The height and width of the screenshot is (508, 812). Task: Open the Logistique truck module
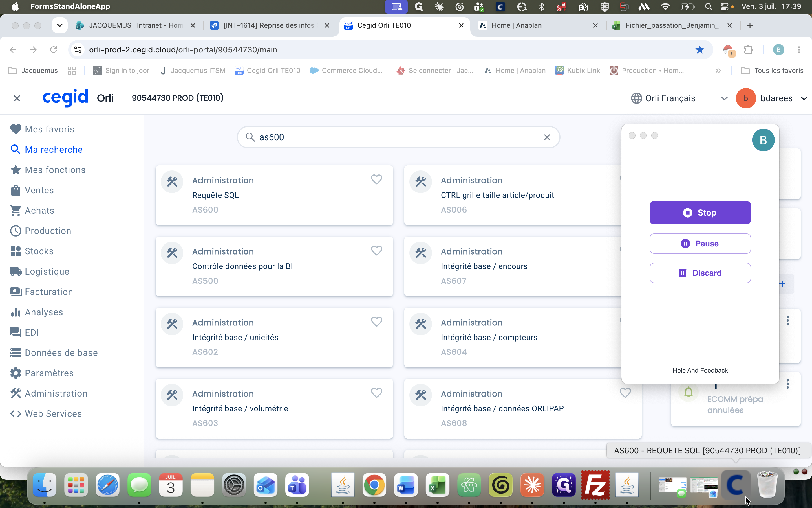39,271
